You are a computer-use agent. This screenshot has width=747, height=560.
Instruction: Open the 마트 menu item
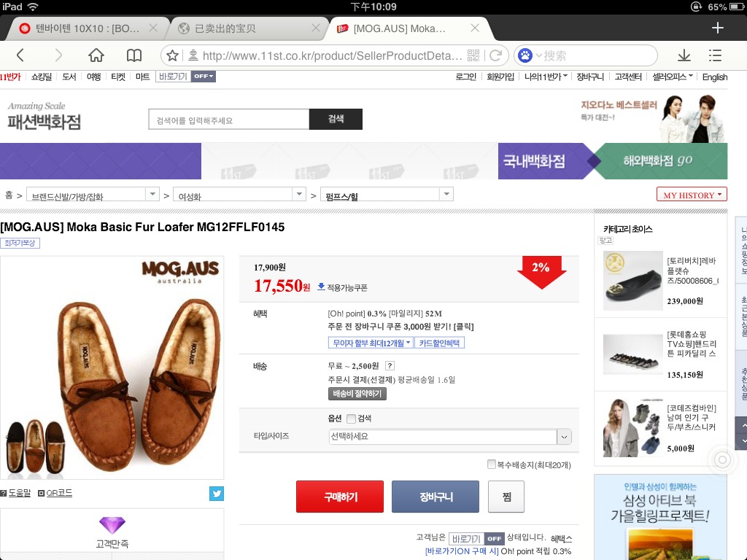(x=142, y=77)
